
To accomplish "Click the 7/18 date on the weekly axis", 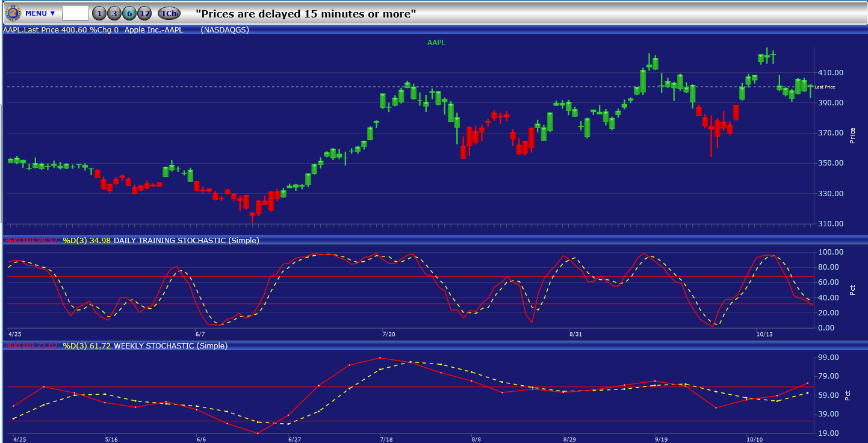I will pyautogui.click(x=386, y=439).
